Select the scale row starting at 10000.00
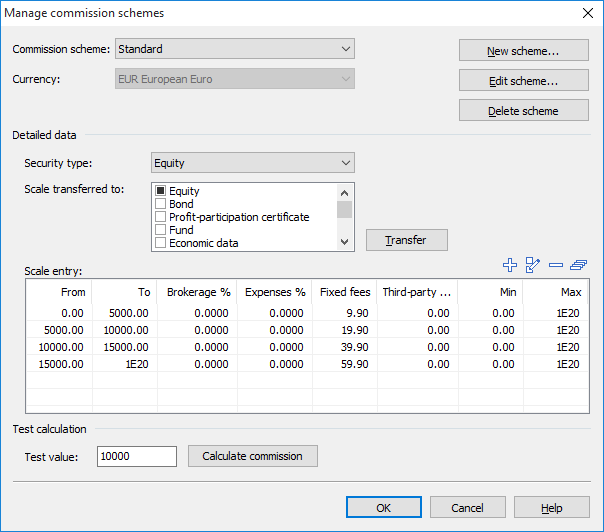 (300, 346)
